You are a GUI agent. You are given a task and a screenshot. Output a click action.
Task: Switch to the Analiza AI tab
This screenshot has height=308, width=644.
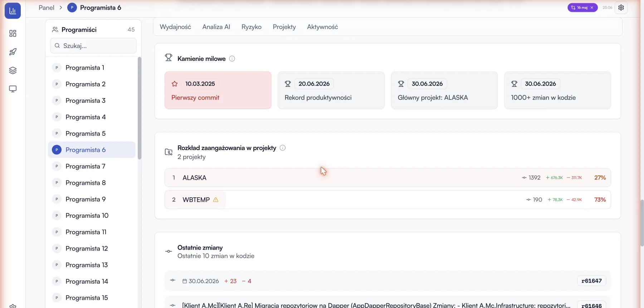coord(216,27)
